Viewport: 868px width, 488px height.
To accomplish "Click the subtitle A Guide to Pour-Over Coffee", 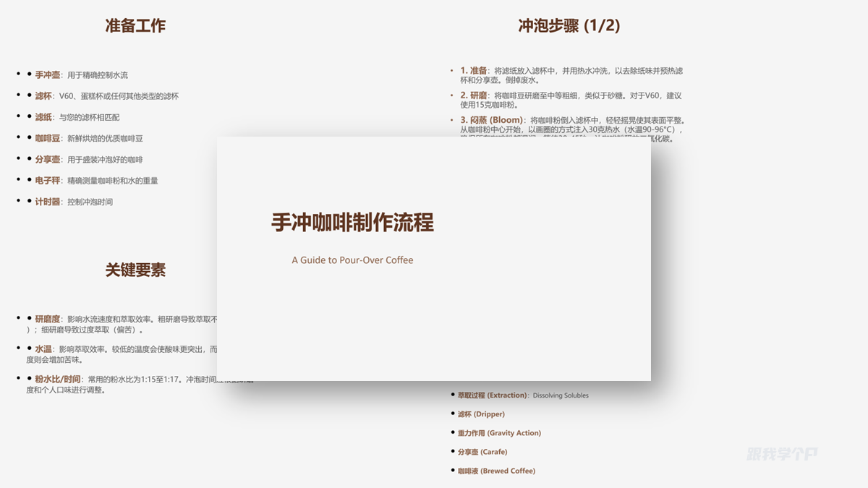I will pos(353,260).
